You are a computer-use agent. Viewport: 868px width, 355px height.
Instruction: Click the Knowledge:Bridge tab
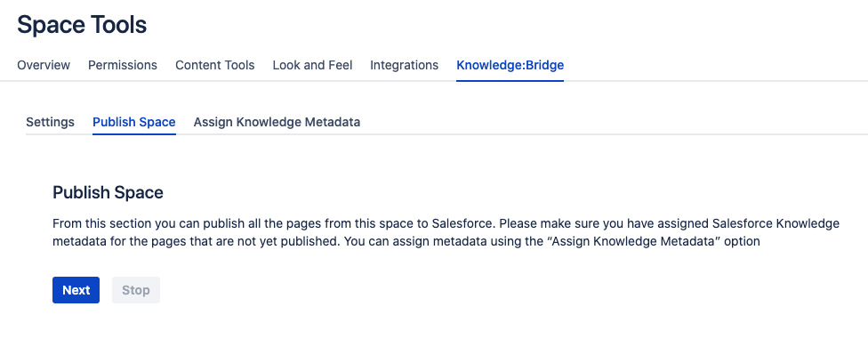[x=510, y=65]
